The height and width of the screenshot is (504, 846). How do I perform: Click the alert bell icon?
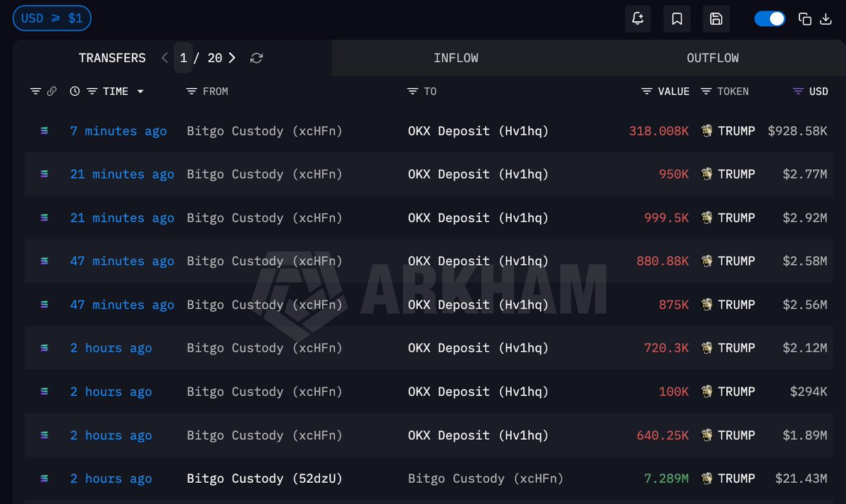point(638,19)
